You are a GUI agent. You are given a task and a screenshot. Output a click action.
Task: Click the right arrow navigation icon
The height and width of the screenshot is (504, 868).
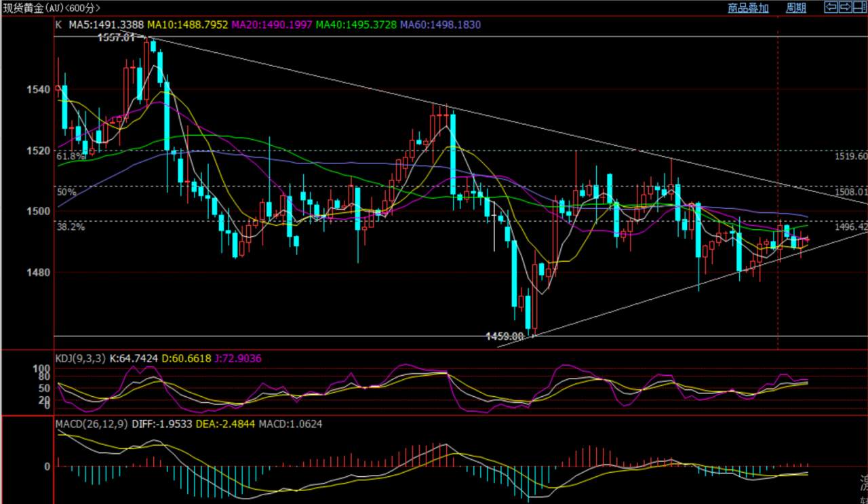click(845, 7)
